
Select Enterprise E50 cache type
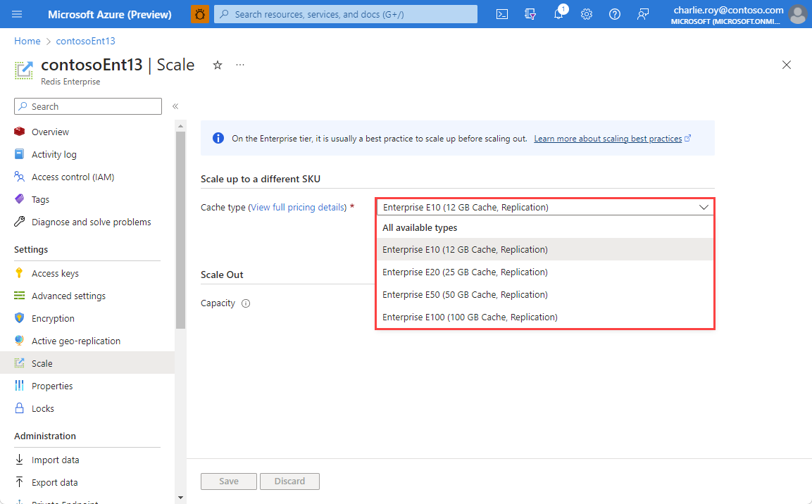465,294
